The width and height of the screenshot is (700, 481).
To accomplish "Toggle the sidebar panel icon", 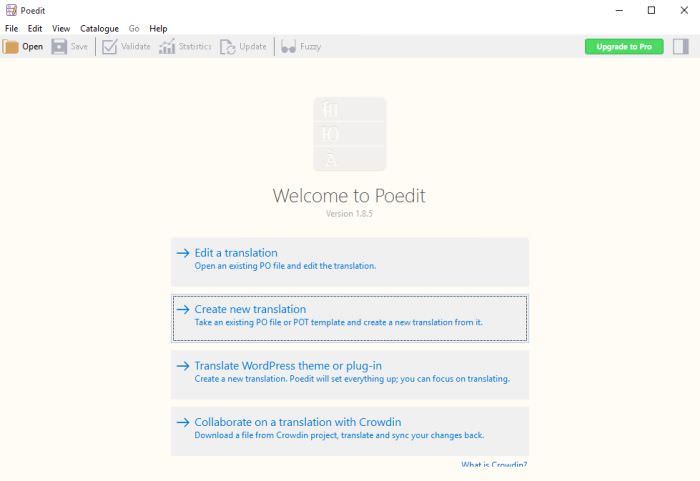I will click(x=681, y=46).
